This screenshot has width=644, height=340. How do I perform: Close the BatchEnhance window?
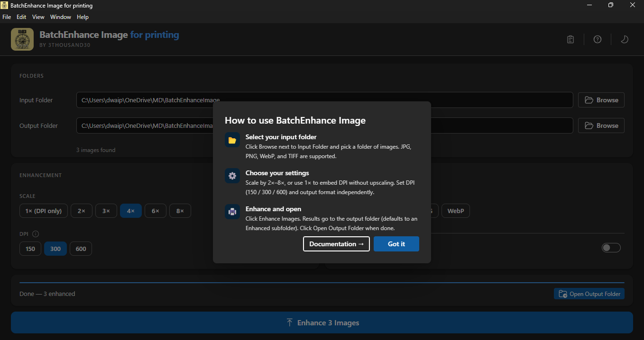point(633,5)
